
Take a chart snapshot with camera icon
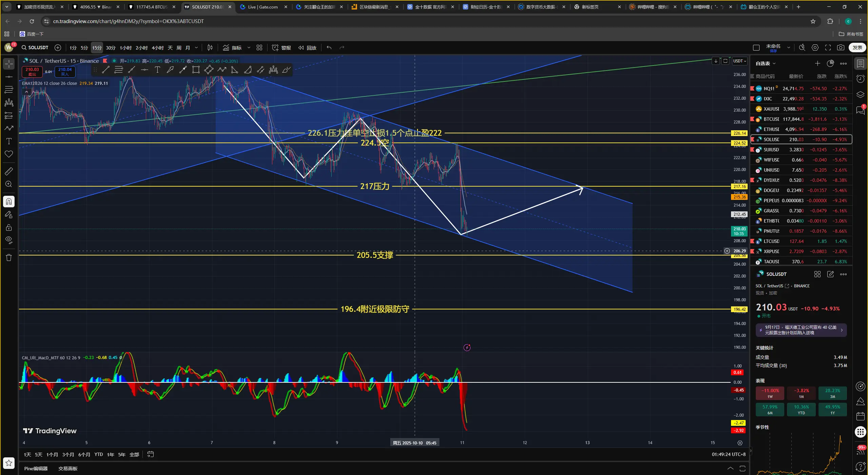coord(841,48)
